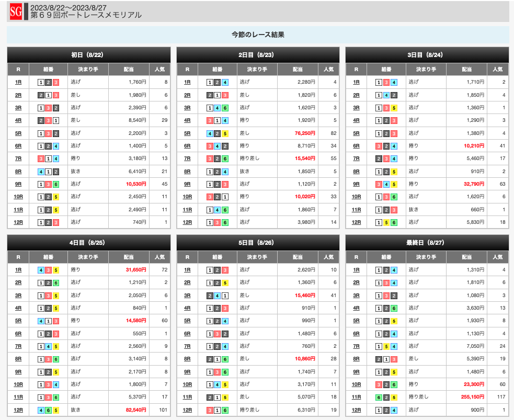Click the 4-2-5 boat badges in 2日目 5R

coord(217,133)
